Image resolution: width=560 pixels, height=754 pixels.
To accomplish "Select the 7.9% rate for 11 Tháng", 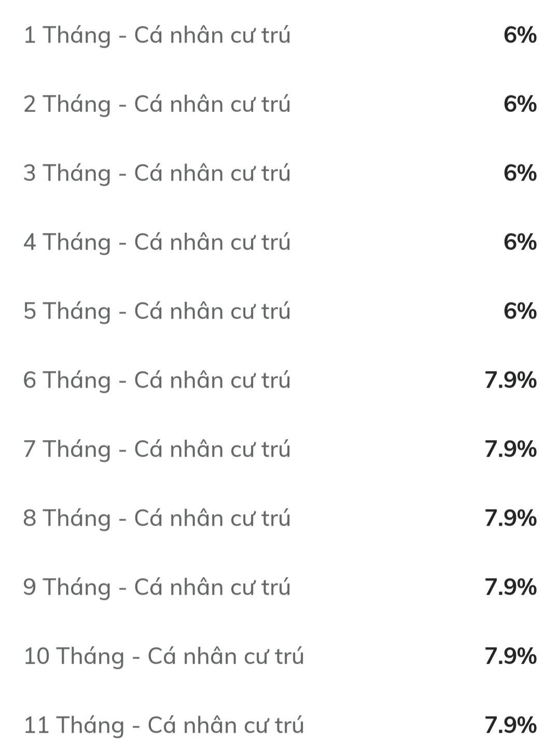I will [x=510, y=725].
